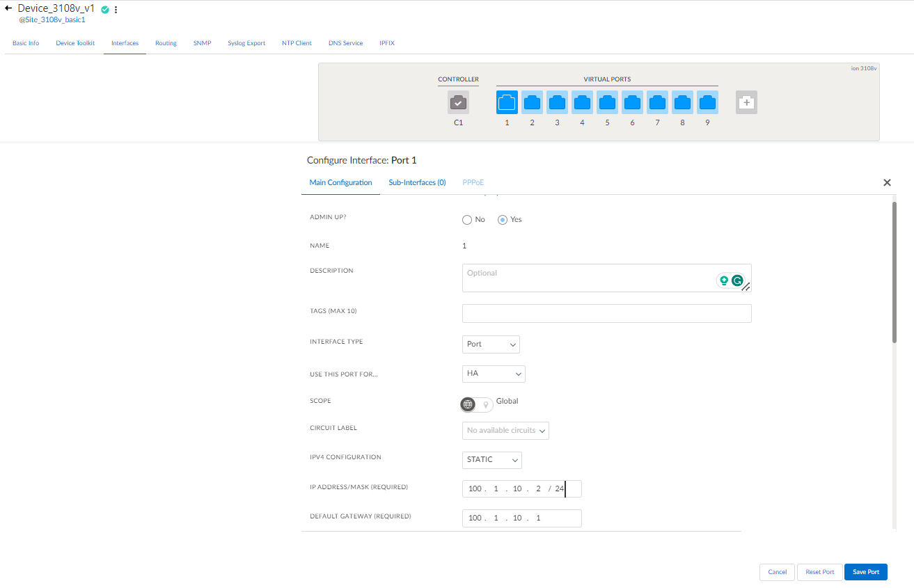Toggle the Scope Global switch

pos(477,404)
